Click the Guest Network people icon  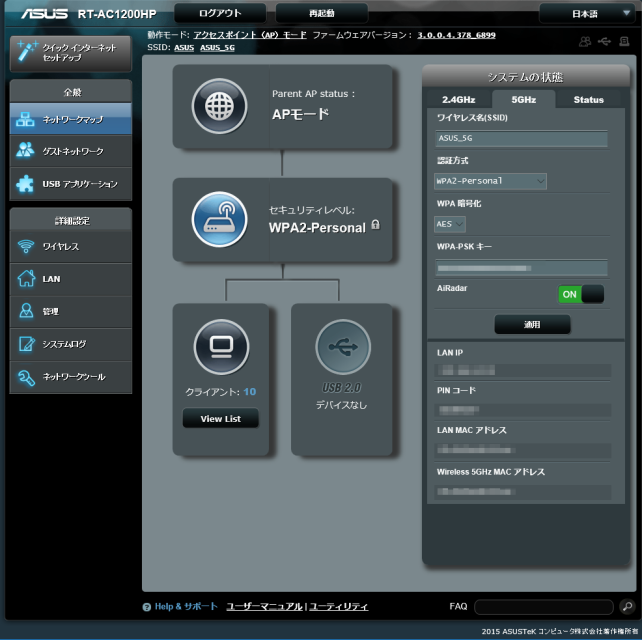pyautogui.click(x=25, y=150)
